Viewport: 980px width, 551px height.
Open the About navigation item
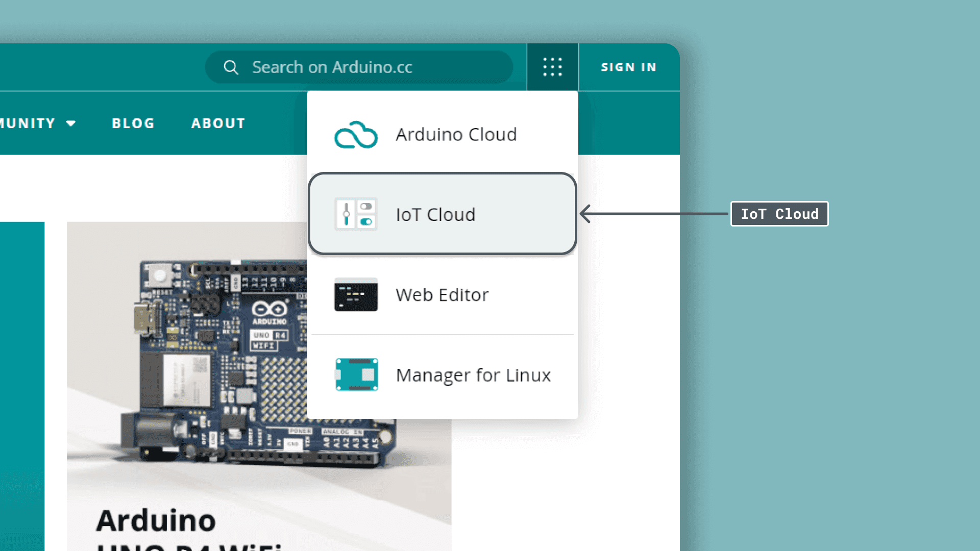click(218, 123)
